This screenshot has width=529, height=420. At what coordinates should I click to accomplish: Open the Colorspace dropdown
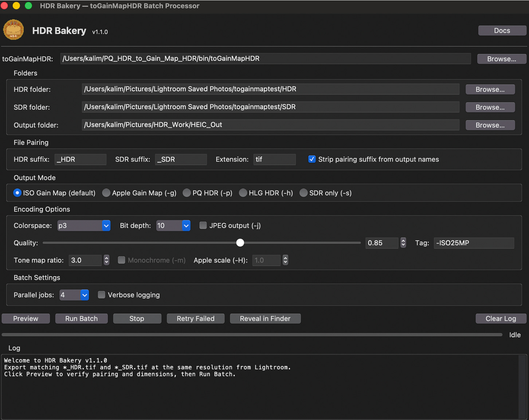[x=84, y=226]
